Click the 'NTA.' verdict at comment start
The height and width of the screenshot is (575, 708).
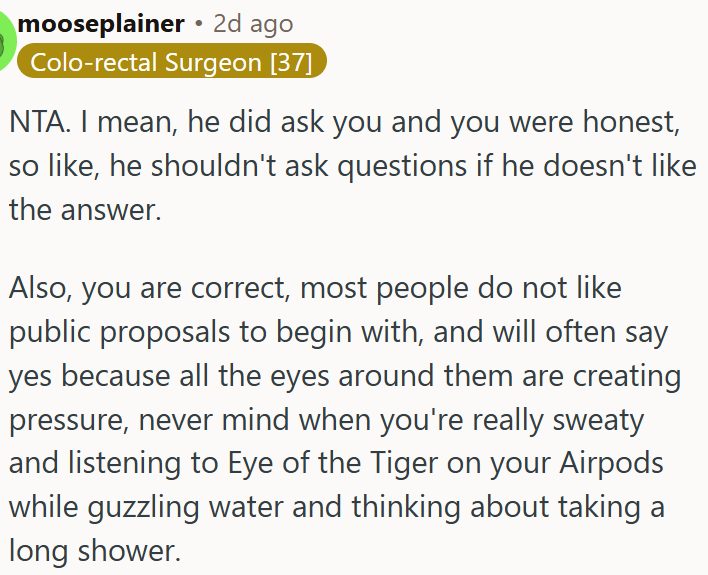40,122
